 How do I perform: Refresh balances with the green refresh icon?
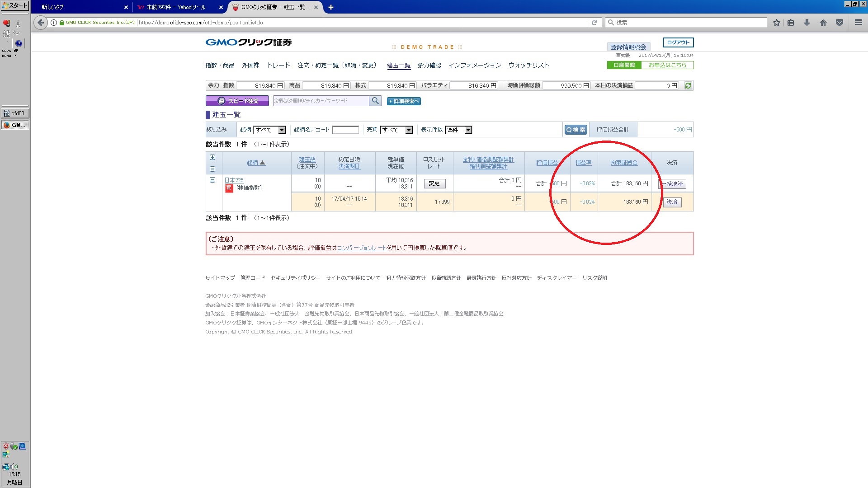click(688, 85)
